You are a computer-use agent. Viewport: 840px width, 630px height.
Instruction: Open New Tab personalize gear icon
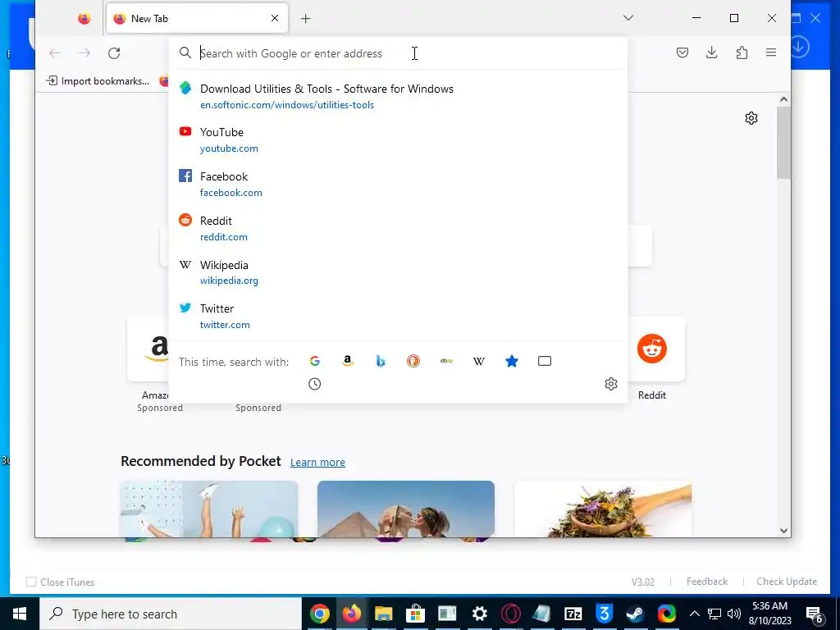(751, 118)
